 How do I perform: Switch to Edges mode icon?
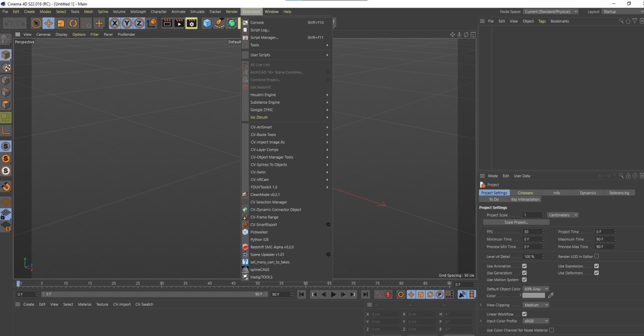pos(6,93)
